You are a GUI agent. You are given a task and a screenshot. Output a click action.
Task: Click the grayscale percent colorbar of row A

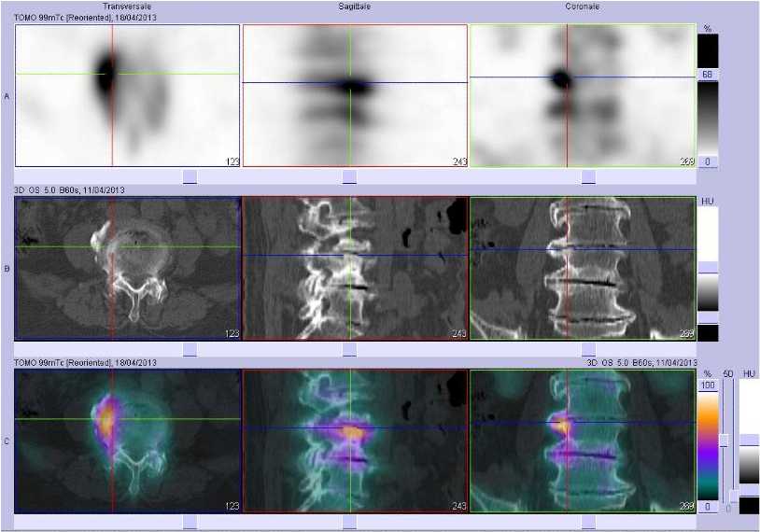point(708,119)
